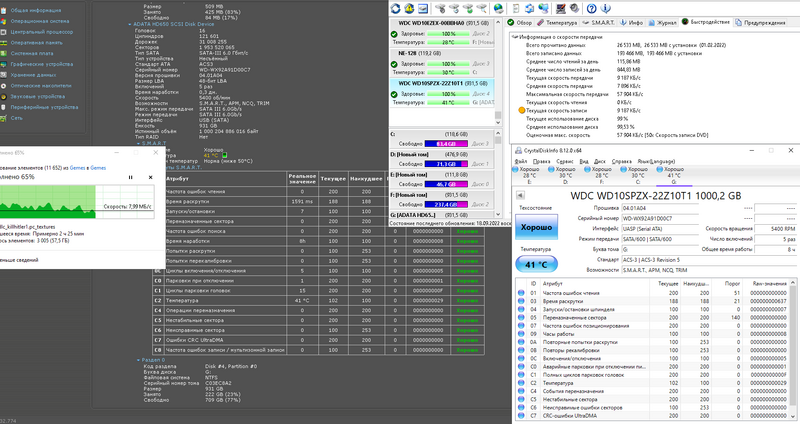Open Хранение данных section
Viewport: 800px width, 424px height.
[x=34, y=75]
